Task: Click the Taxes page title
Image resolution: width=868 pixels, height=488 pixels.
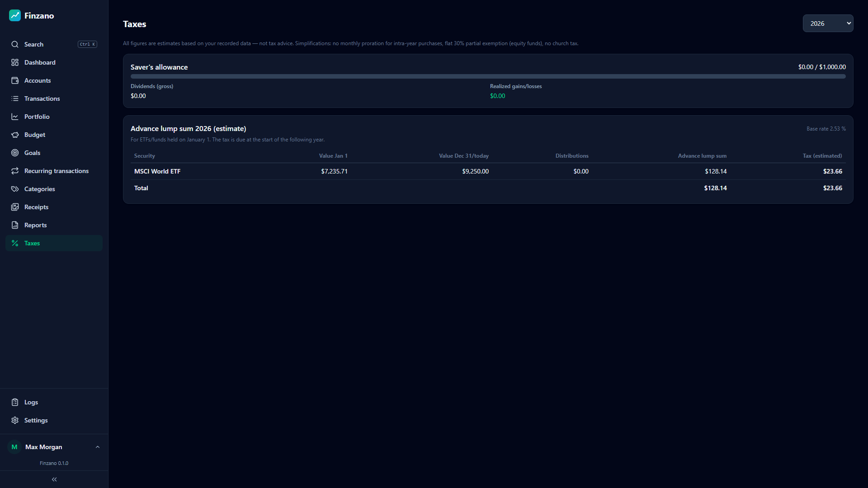Action: click(x=135, y=24)
